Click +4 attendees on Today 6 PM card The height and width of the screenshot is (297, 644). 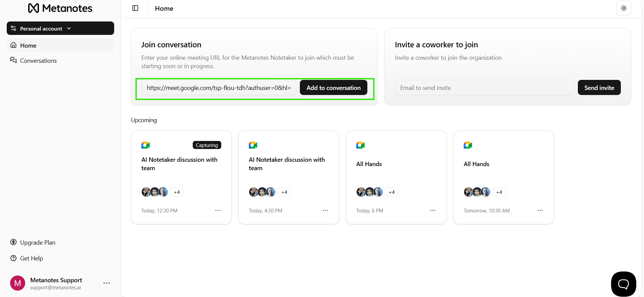pyautogui.click(x=392, y=192)
